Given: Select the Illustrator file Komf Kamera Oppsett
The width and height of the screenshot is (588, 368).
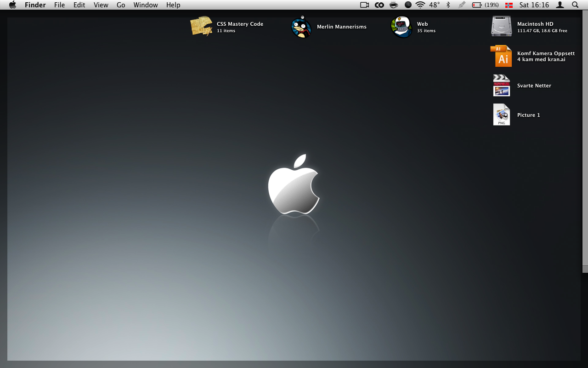Looking at the screenshot, I should pyautogui.click(x=501, y=56).
